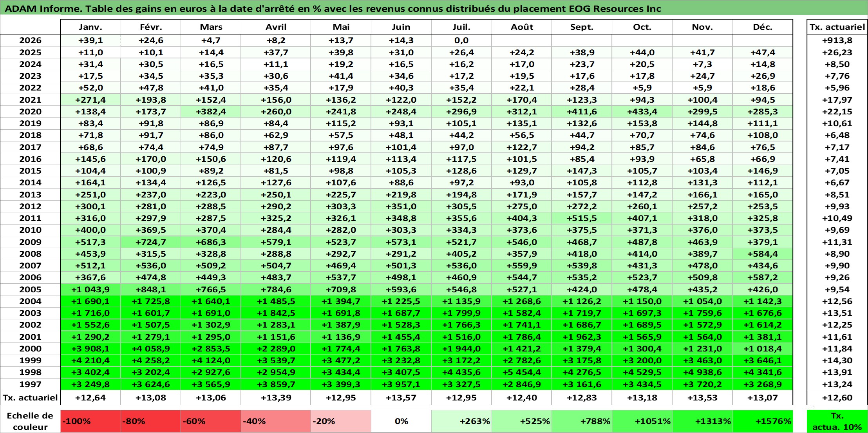Click the 'Juin' column header
The height and width of the screenshot is (433, 868).
[401, 27]
